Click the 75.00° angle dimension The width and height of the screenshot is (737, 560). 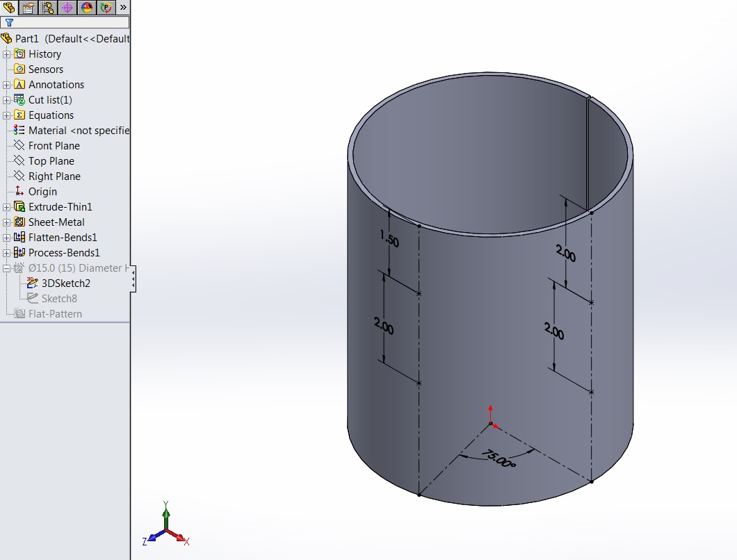(x=499, y=460)
